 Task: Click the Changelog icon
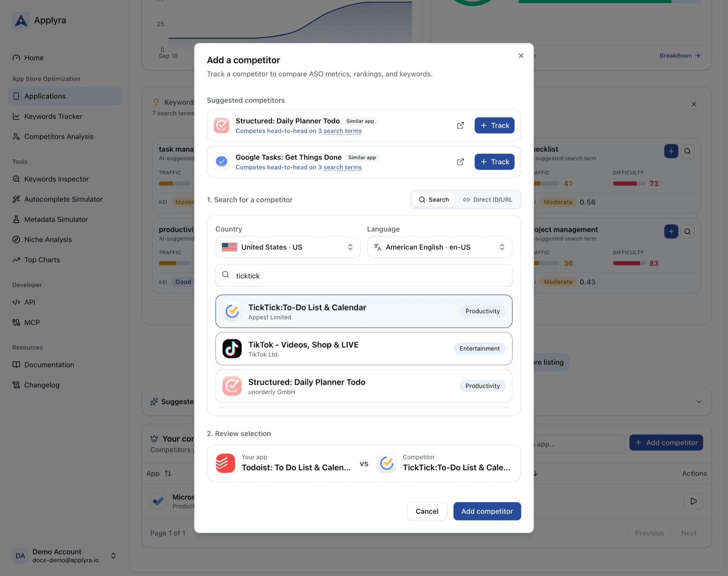pyautogui.click(x=16, y=385)
